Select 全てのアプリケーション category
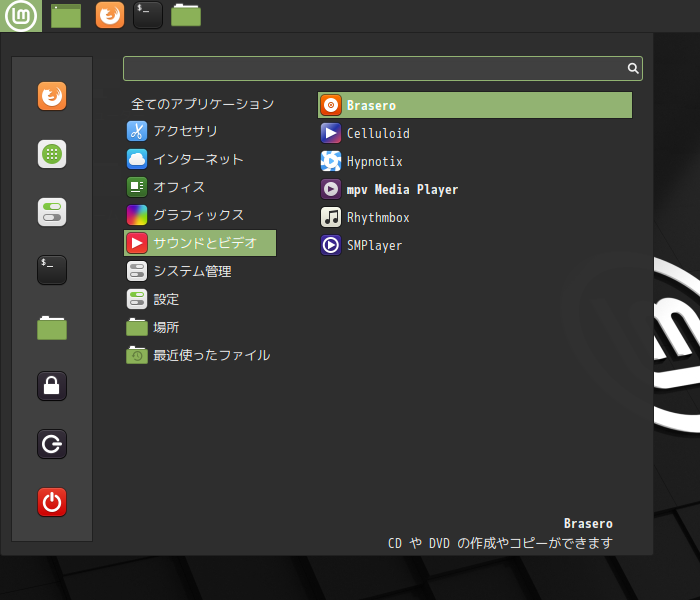 (x=202, y=104)
